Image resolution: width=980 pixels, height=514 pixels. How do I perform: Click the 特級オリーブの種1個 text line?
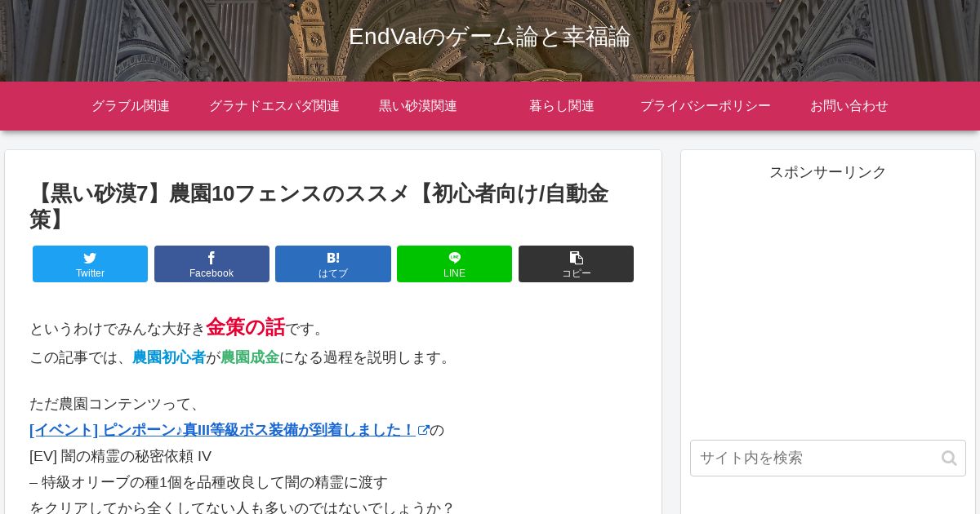coord(209,482)
